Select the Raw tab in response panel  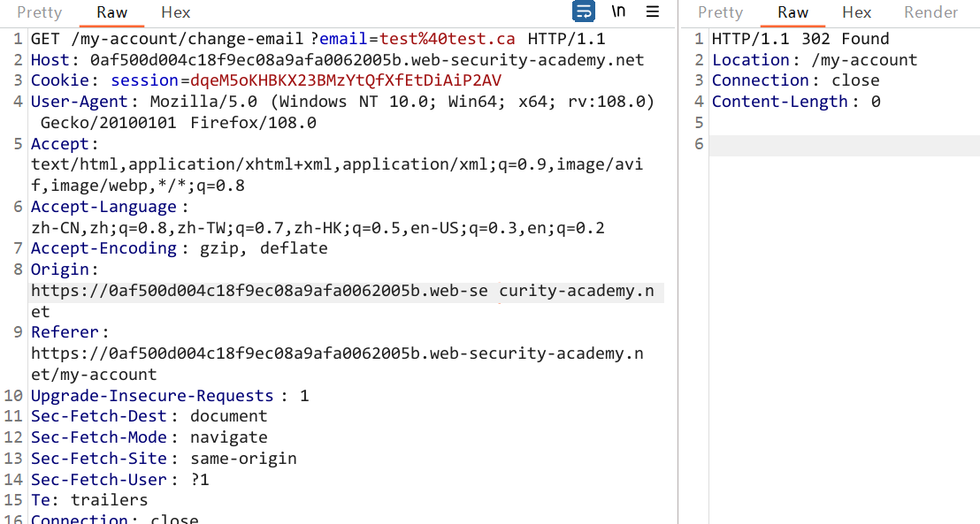[x=792, y=12]
